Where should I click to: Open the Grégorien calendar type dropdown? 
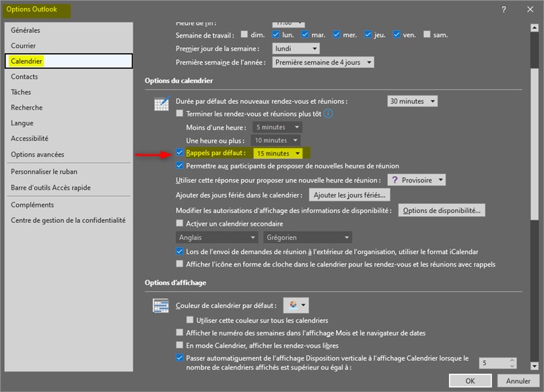tap(308, 238)
